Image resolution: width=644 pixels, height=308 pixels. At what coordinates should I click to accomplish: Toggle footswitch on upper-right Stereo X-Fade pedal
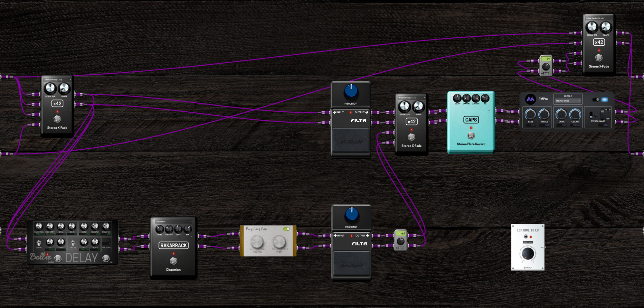click(x=599, y=58)
